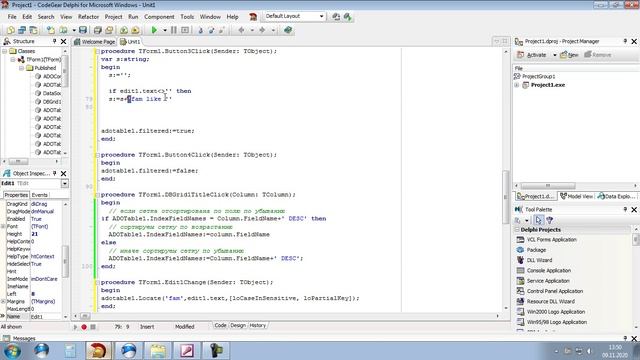
Task: Switch to the History tab
Action: tap(258, 326)
